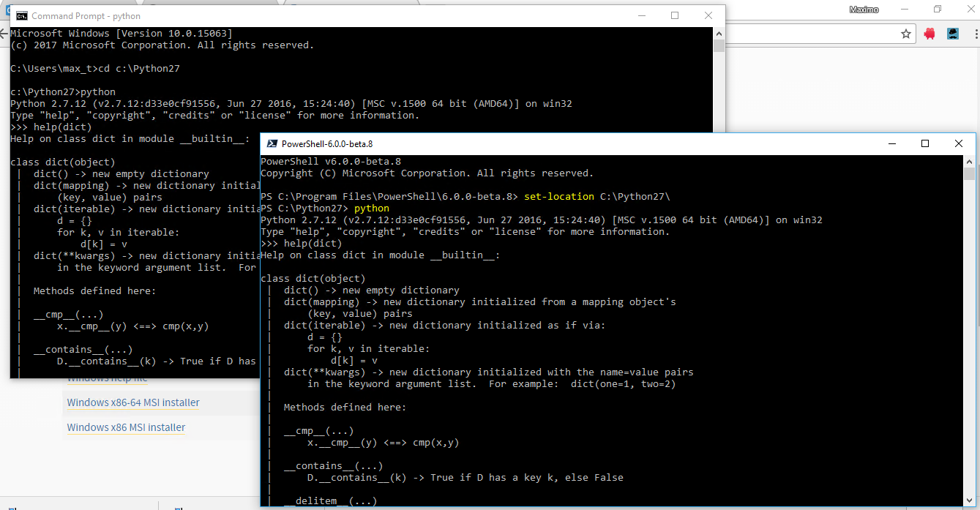The image size is (980, 510).
Task: Click the Command Prompt scrollbar up arrow
Action: click(718, 32)
